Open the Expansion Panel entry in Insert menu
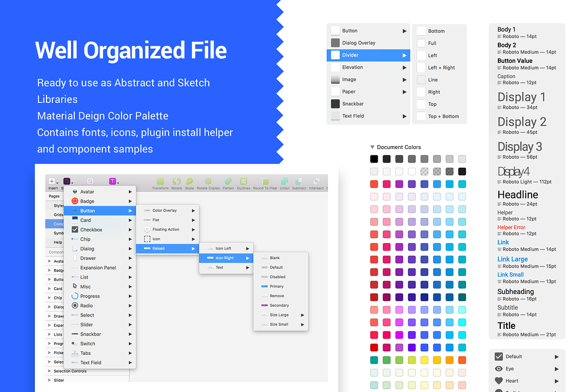Screen dimensions: 588x392 pos(100,268)
